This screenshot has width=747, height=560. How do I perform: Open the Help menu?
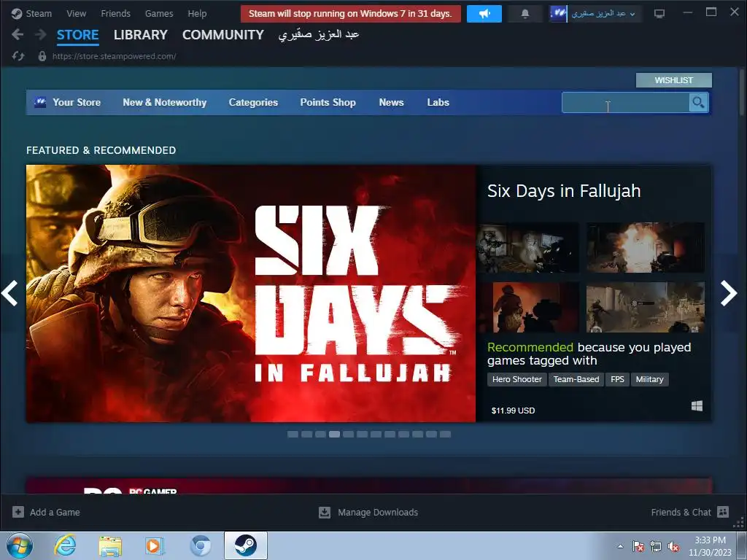197,13
